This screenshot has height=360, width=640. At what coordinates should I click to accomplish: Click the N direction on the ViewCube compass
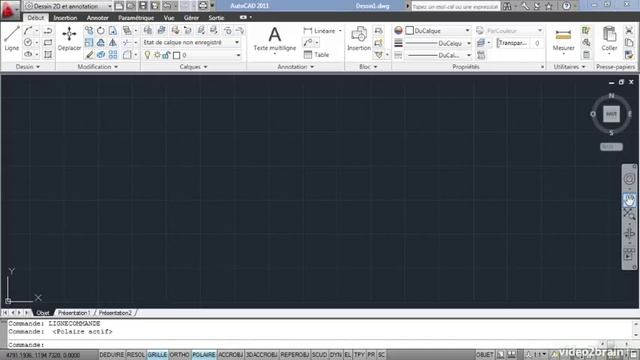point(611,96)
